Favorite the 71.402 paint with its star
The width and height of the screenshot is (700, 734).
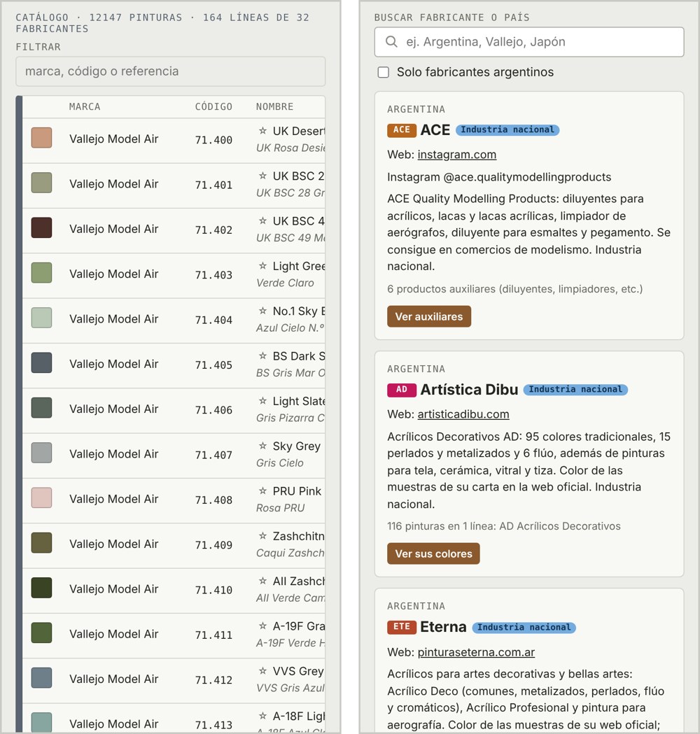(262, 220)
